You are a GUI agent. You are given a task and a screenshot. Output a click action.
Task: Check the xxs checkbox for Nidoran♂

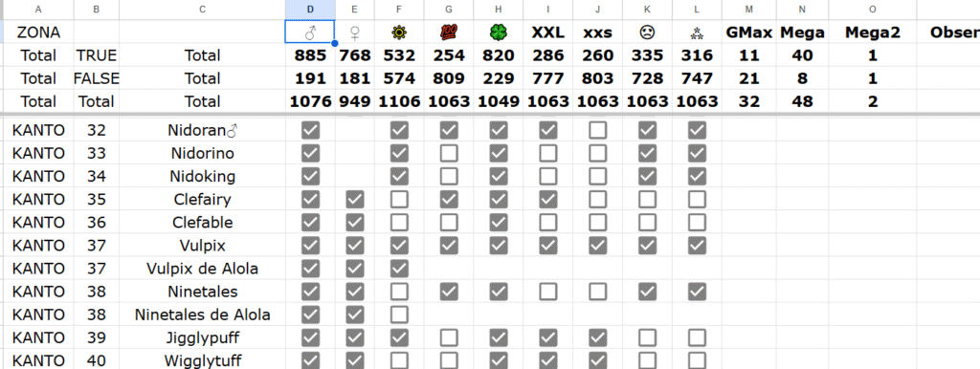597,131
